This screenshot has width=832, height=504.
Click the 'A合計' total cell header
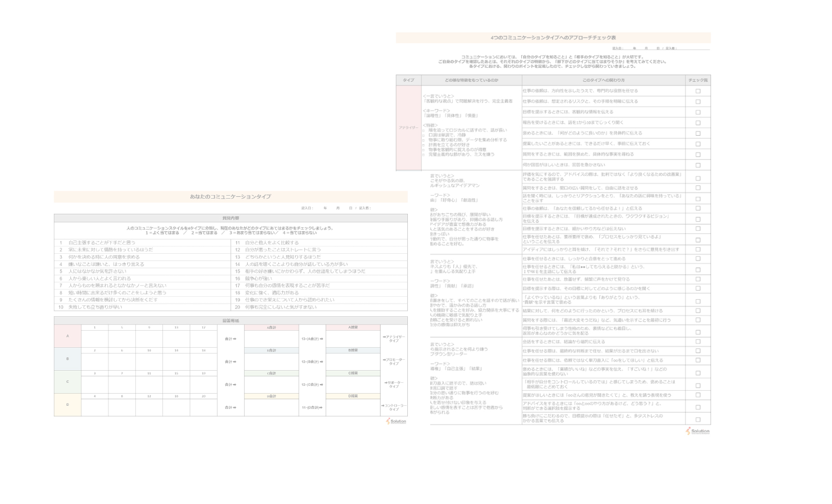tap(271, 328)
